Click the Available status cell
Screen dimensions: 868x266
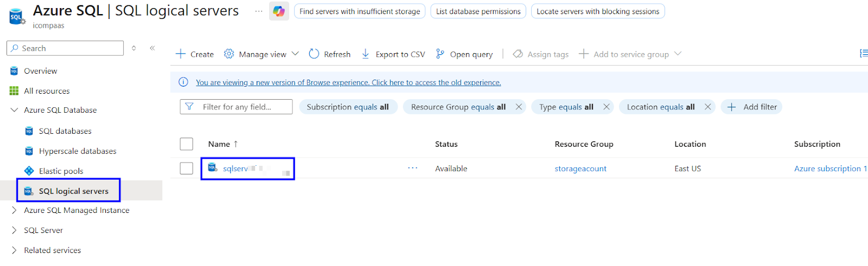click(451, 168)
